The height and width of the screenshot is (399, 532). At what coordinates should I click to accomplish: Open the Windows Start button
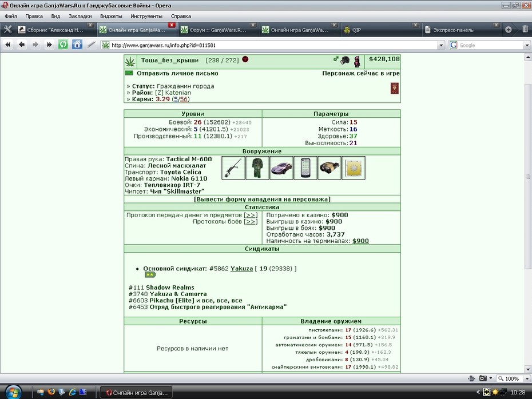(x=13, y=392)
